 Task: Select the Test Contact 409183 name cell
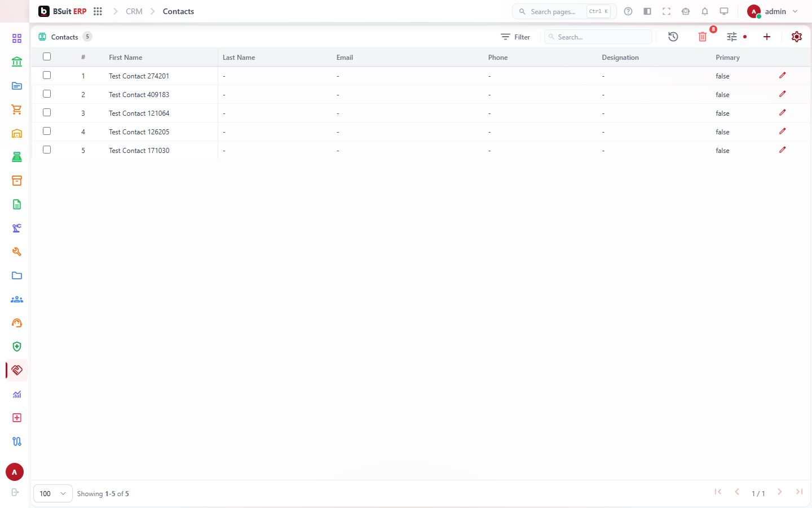(x=139, y=94)
